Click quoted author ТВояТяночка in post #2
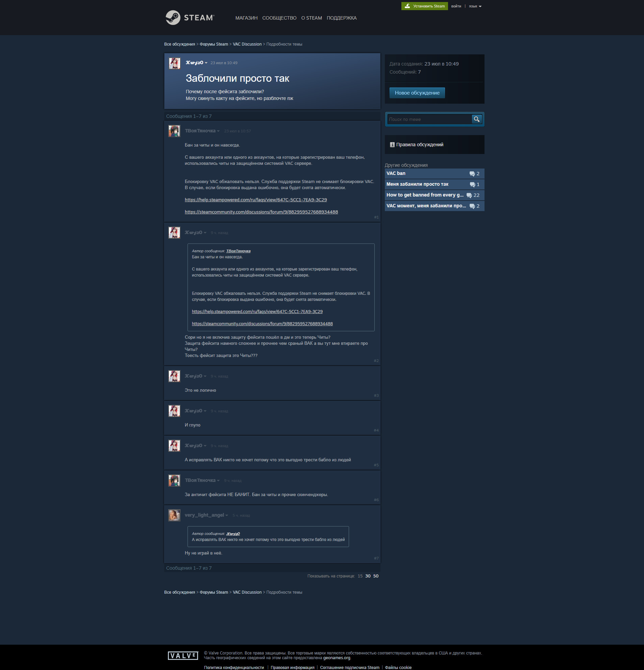Viewport: 644px width, 670px height. click(239, 251)
